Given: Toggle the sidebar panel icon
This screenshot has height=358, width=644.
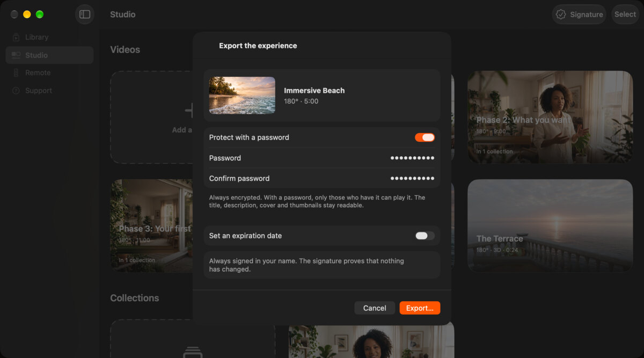Looking at the screenshot, I should 85,14.
